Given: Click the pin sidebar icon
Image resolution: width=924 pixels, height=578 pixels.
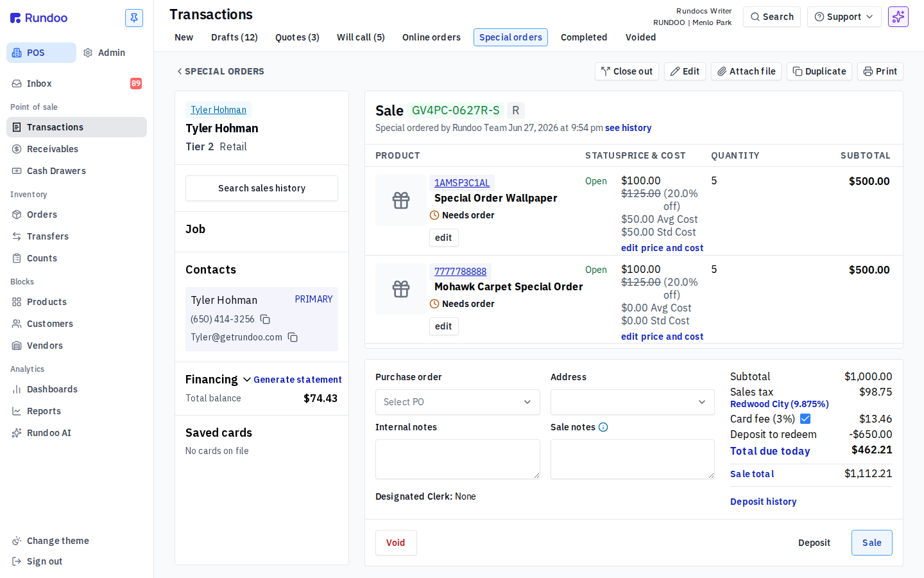Looking at the screenshot, I should [x=134, y=18].
